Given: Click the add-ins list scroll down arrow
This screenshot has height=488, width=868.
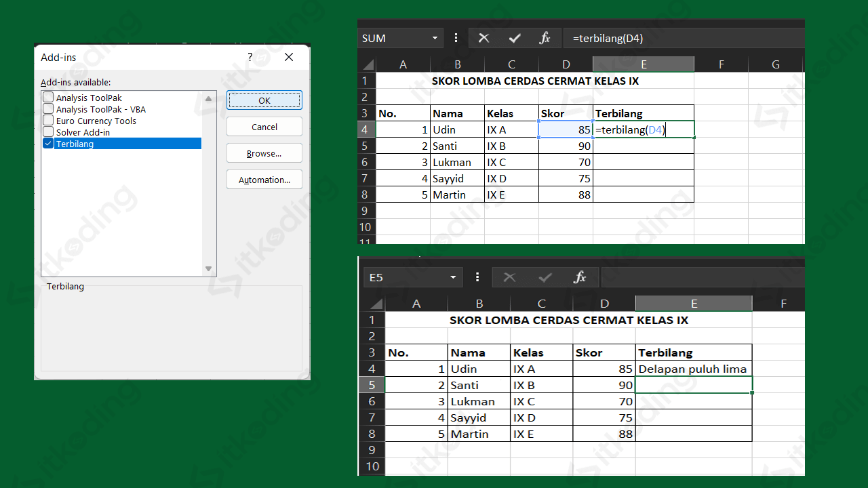Looking at the screenshot, I should click(209, 269).
